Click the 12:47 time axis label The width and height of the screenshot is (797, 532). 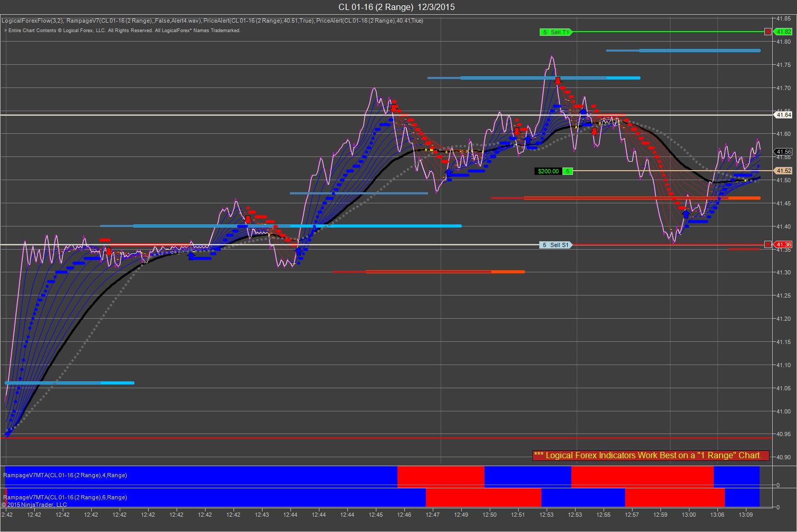click(433, 515)
